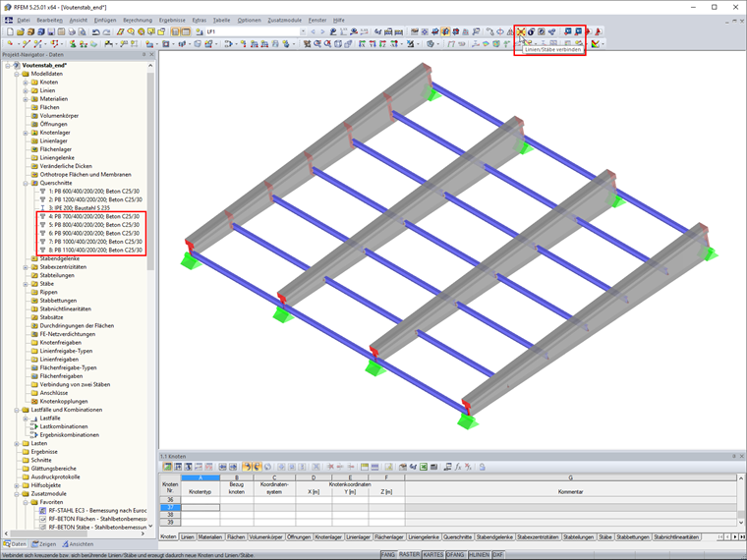Expand the Linien tree node
This screenshot has width=747, height=560.
pyautogui.click(x=26, y=90)
